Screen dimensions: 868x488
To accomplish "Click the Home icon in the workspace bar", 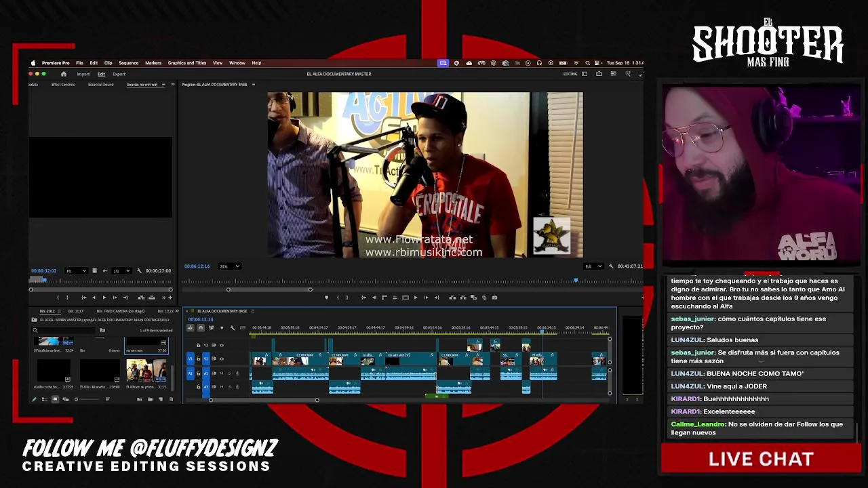I will 64,74.
